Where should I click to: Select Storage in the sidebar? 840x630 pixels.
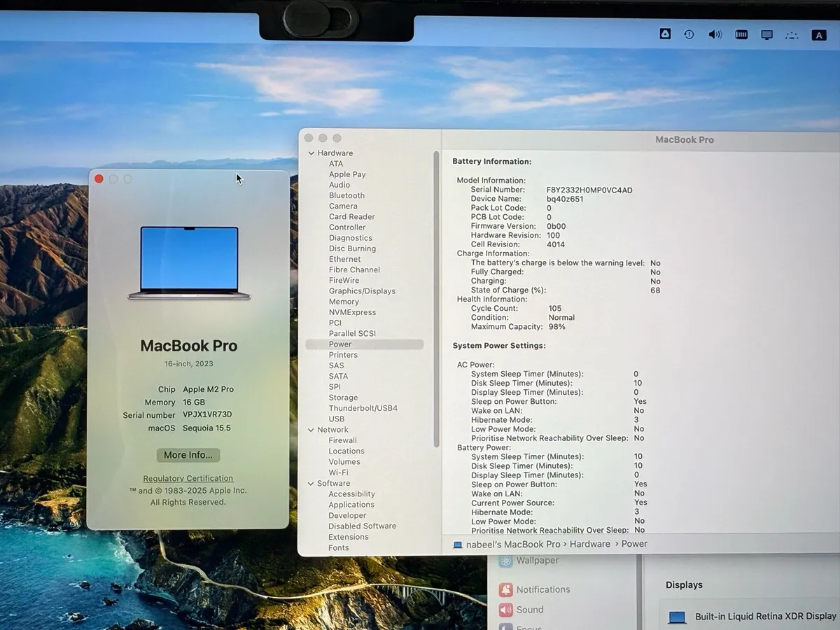[x=343, y=398]
